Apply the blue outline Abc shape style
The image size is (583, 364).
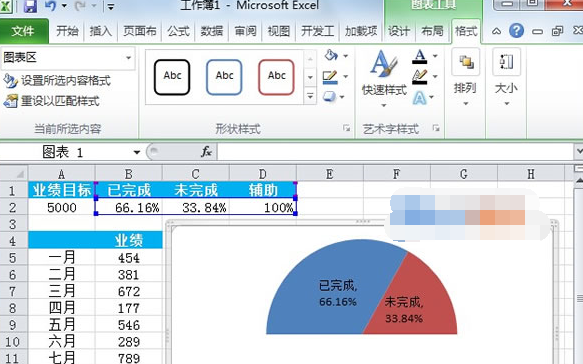(224, 77)
